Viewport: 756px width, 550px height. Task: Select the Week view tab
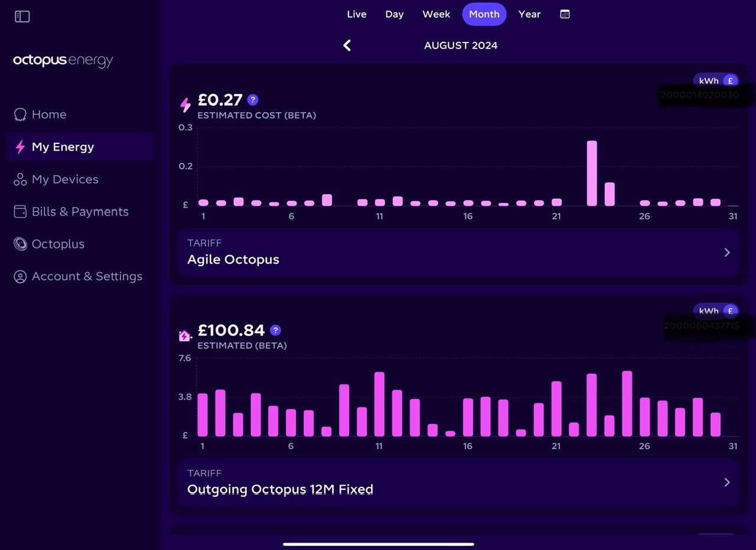pos(436,14)
